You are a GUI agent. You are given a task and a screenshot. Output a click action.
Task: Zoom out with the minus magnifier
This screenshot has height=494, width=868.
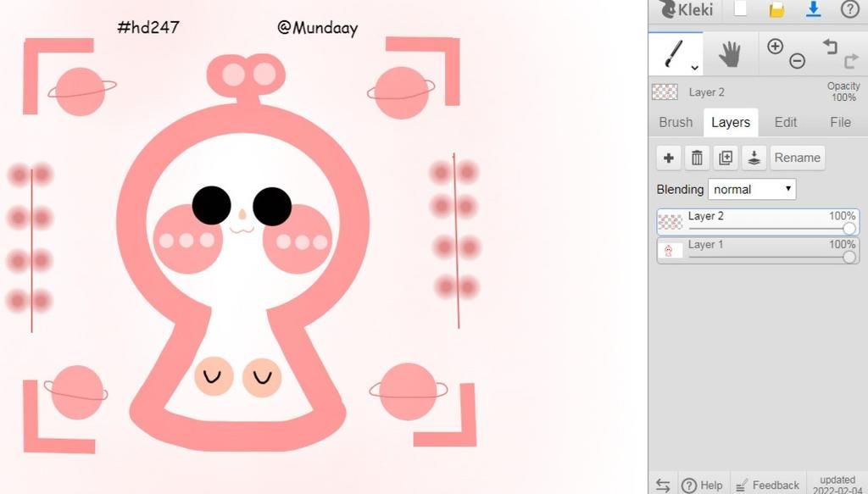[x=797, y=60]
